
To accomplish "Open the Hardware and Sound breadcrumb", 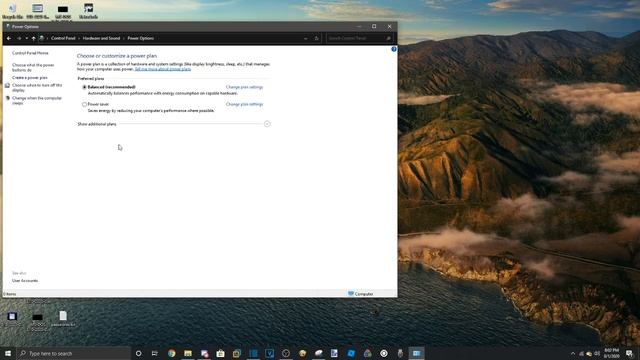I will point(101,38).
